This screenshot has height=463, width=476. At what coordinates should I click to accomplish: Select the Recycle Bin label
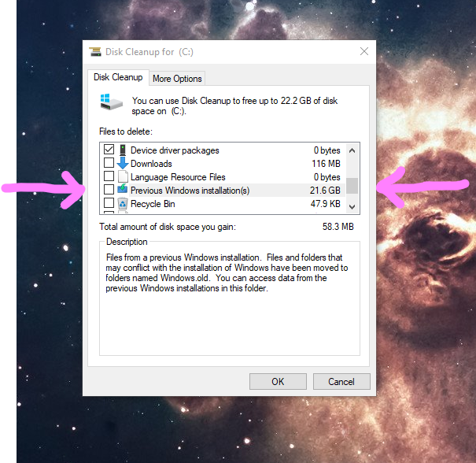[x=153, y=204]
